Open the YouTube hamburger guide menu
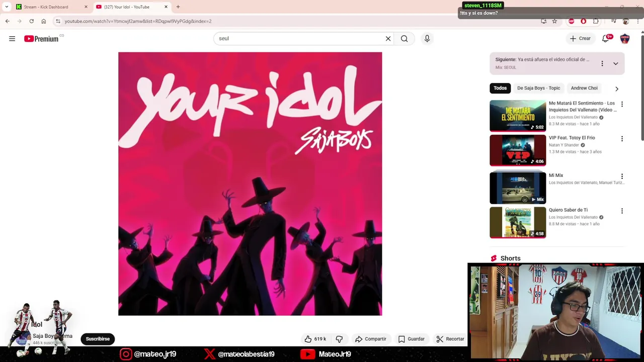Image resolution: width=644 pixels, height=362 pixels. (12, 39)
